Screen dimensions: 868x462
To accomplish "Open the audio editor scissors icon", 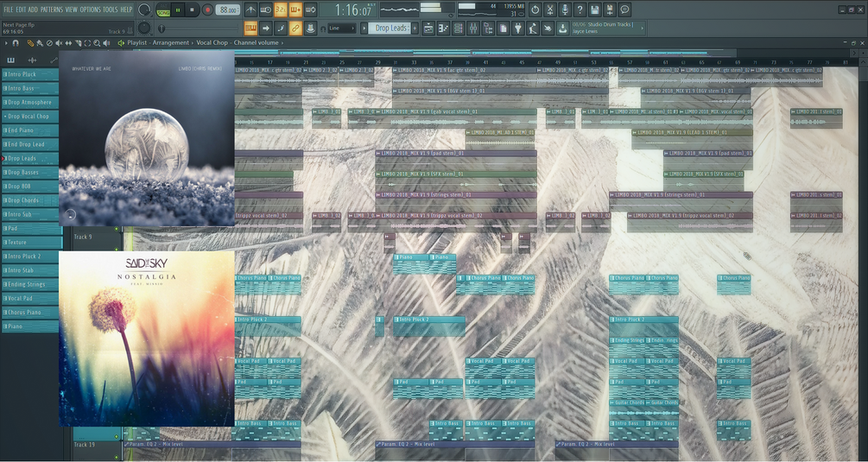I will pos(549,9).
